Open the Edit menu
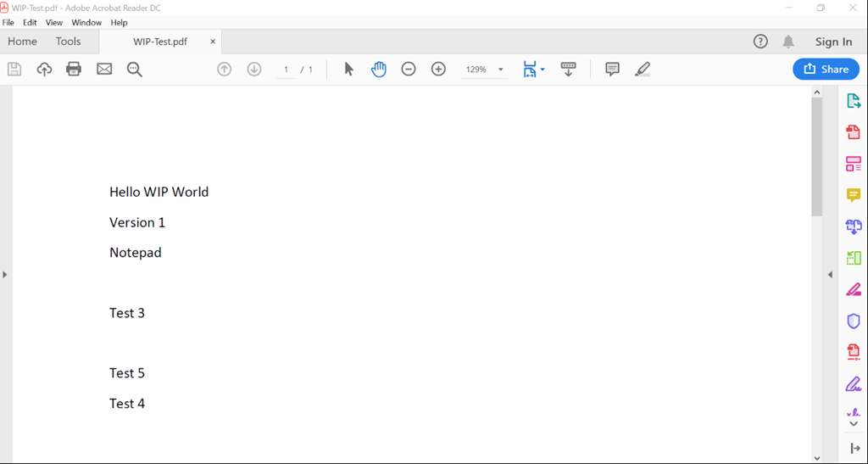The width and height of the screenshot is (868, 464). [x=30, y=23]
